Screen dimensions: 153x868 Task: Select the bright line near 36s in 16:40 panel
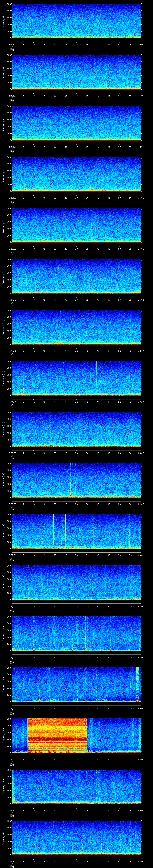click(91, 582)
